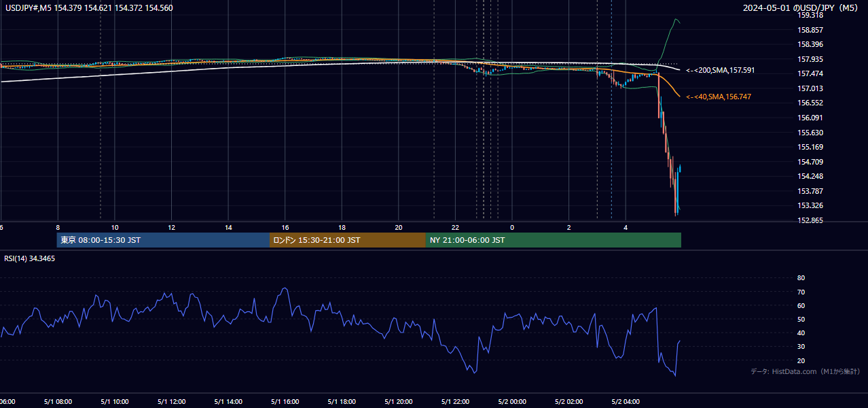The width and height of the screenshot is (868, 408).
Task: Click the 5/1 20:00 date label
Action: pos(399,402)
